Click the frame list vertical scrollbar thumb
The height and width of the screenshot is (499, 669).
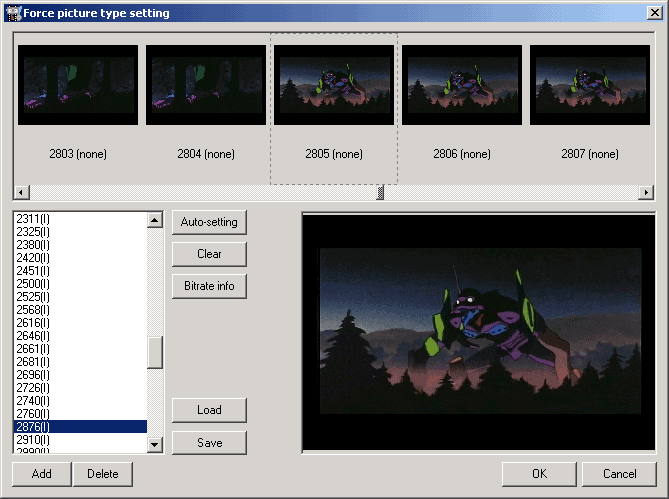coord(154,352)
